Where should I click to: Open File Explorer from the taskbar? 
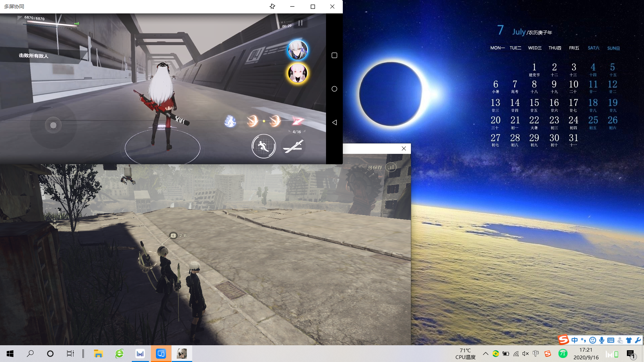[98, 354]
